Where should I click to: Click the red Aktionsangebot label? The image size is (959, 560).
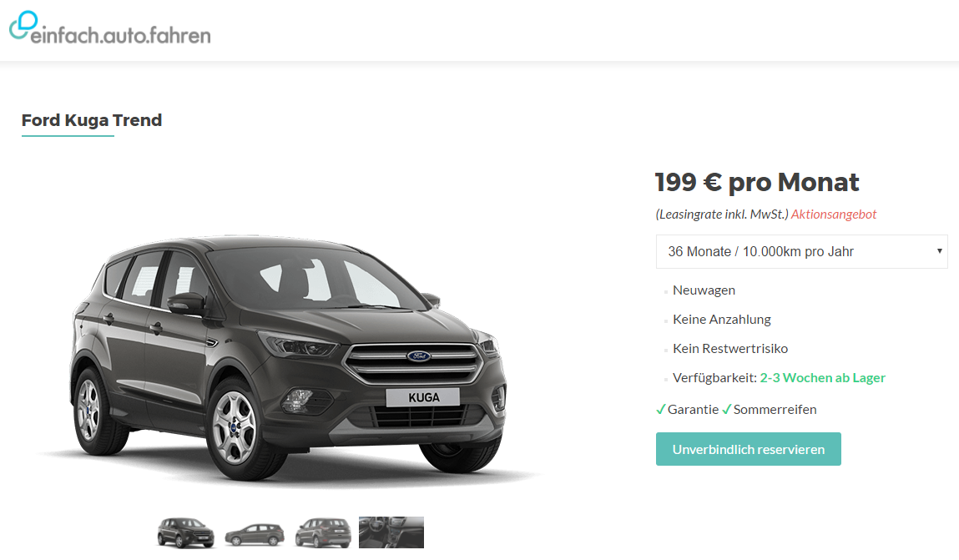(834, 214)
